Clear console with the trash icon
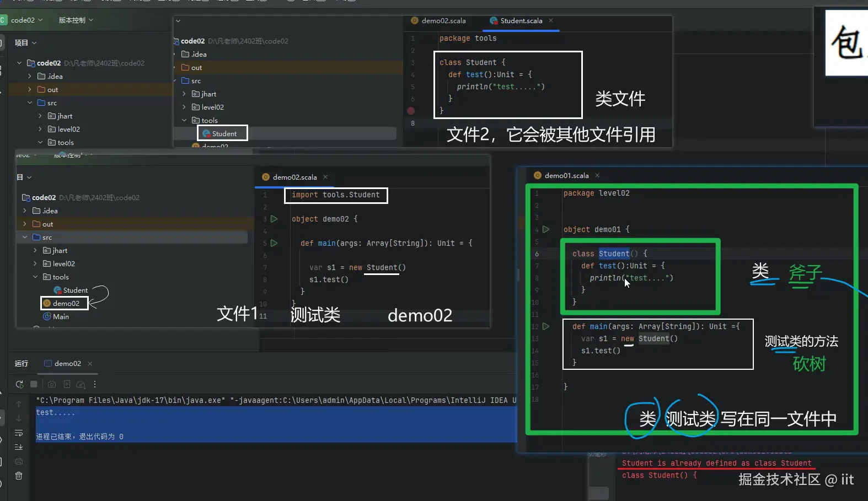Image resolution: width=868 pixels, height=501 pixels. click(x=19, y=476)
